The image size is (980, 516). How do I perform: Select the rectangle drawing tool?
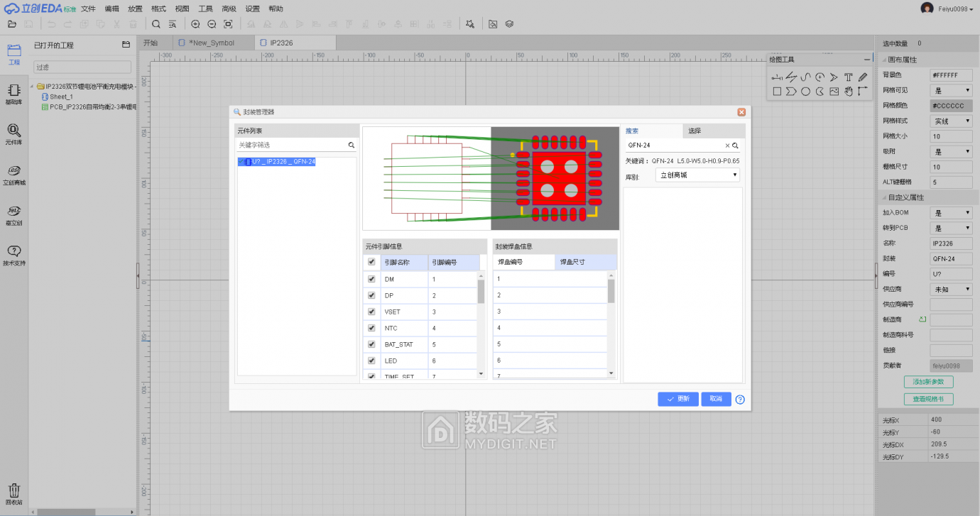click(777, 91)
